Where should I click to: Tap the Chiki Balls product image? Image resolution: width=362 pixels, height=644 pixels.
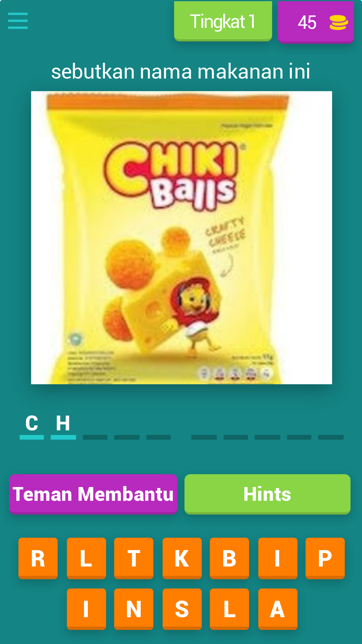(181, 237)
